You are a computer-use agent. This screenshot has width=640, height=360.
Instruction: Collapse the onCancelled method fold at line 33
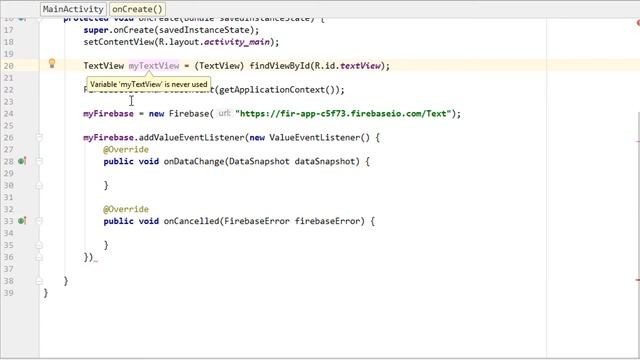click(39, 221)
